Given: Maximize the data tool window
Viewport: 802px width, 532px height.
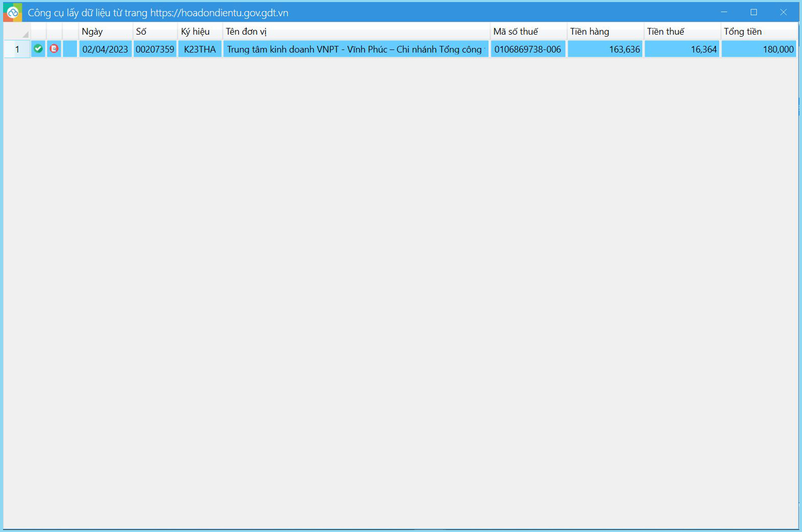Looking at the screenshot, I should click(x=753, y=12).
